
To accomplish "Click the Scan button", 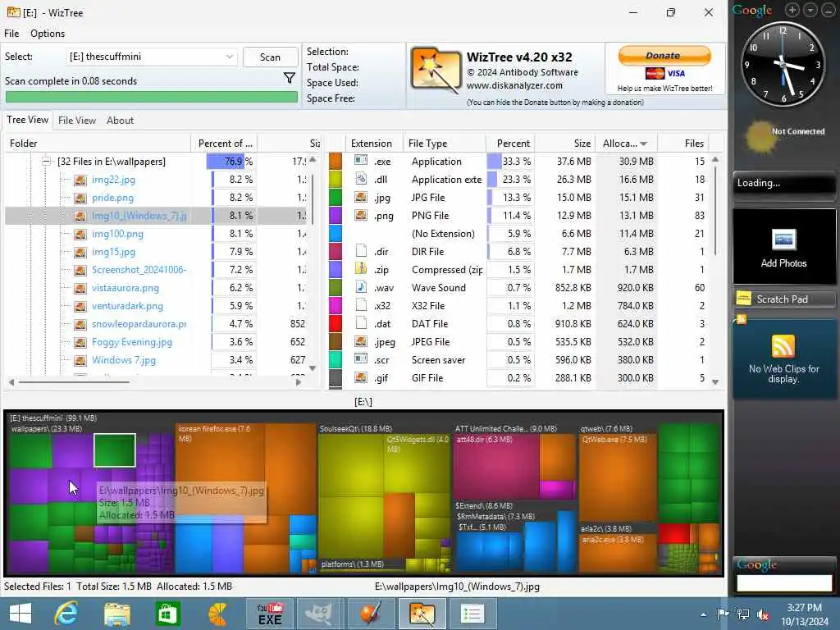I will (270, 57).
